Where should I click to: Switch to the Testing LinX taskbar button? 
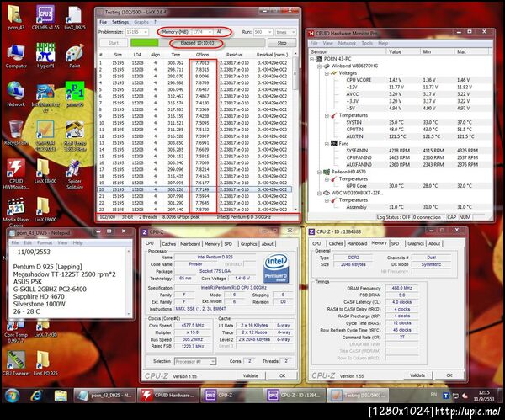[358, 396]
